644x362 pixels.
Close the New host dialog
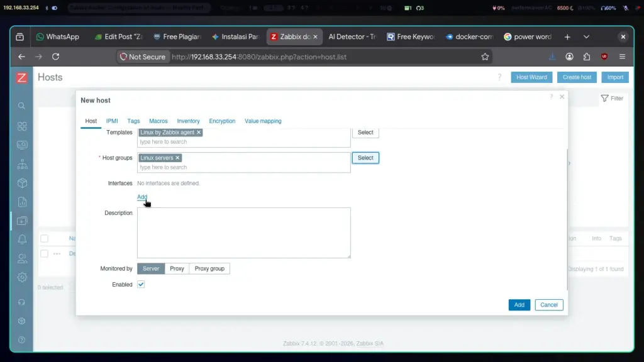562,97
